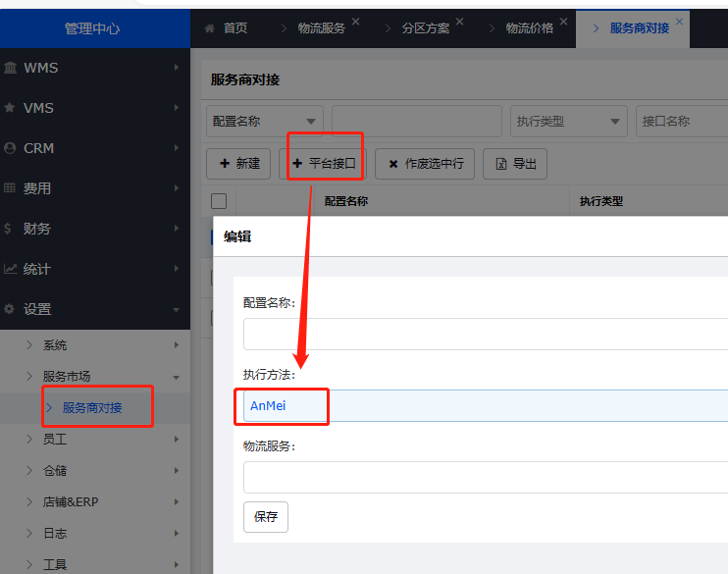The image size is (728, 574).
Task: Open the 执行类型 dropdown
Action: pos(569,122)
